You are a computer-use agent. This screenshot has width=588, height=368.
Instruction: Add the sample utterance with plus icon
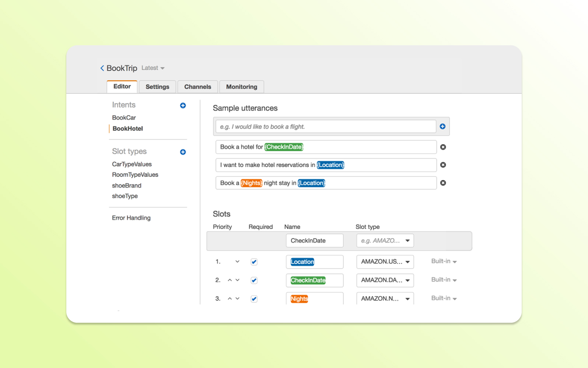(x=442, y=127)
